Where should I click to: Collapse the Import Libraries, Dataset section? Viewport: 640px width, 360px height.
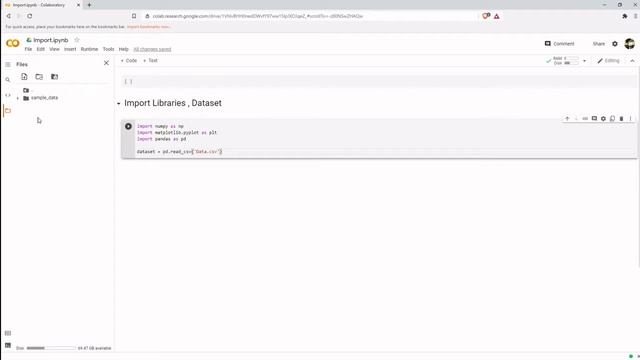click(118, 104)
